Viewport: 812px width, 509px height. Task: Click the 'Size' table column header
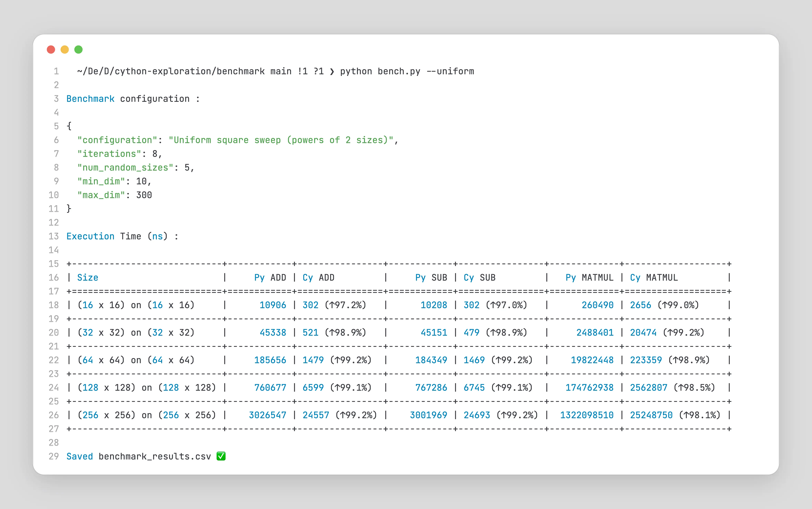88,278
